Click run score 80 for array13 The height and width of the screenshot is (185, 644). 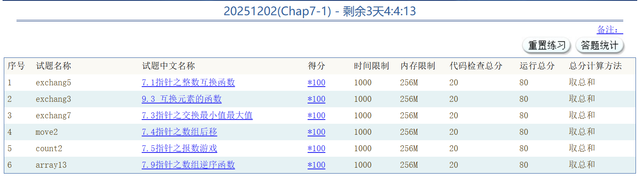[524, 165]
